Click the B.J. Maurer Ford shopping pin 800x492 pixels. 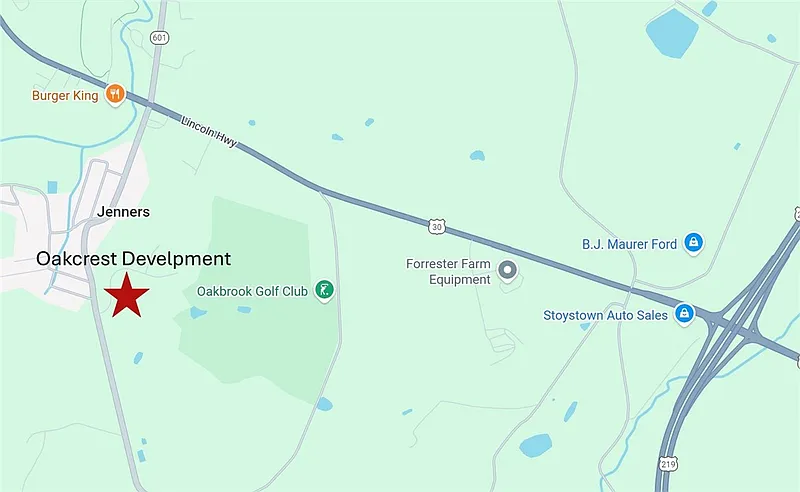coord(693,242)
